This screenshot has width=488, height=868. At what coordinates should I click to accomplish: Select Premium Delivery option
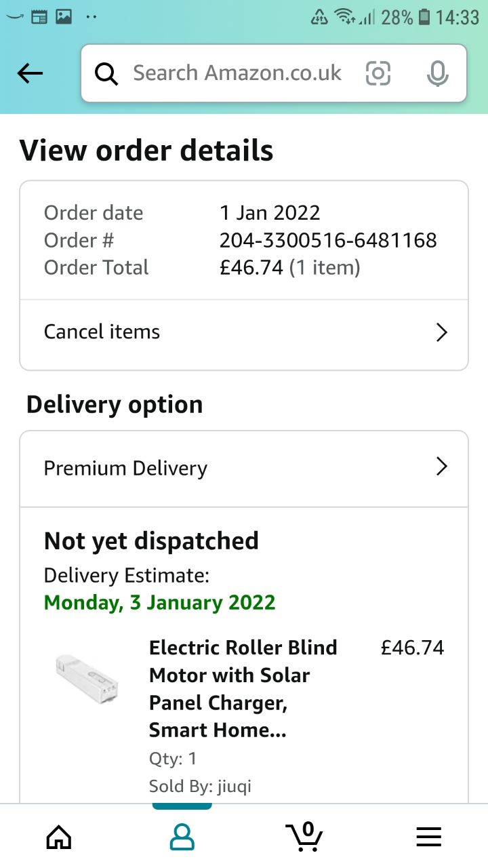point(125,469)
